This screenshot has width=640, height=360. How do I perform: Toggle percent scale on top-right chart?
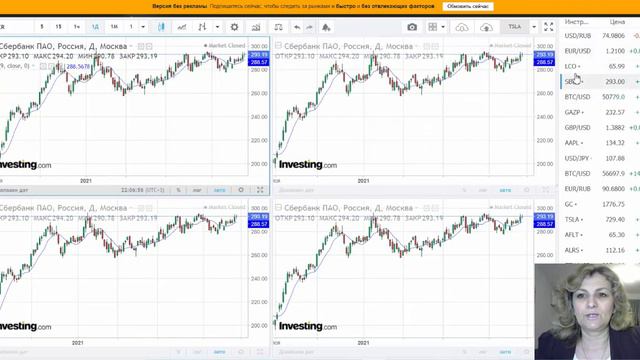click(464, 190)
